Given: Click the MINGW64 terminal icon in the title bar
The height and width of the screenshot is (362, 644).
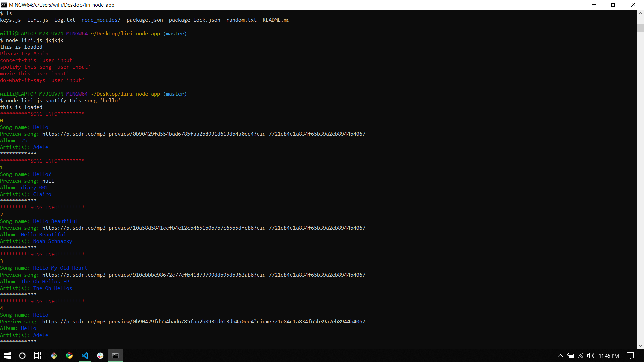Looking at the screenshot, I should click(4, 5).
